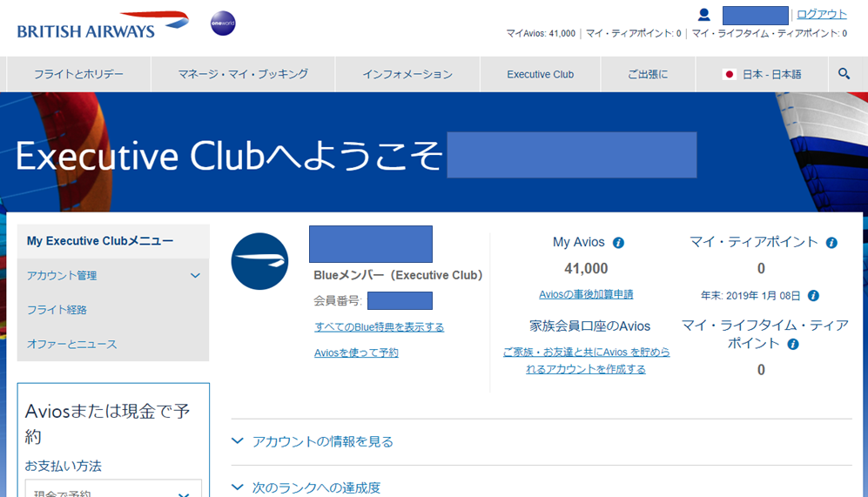Click マイ・ティアポイント: 0 in the header

[x=633, y=34]
